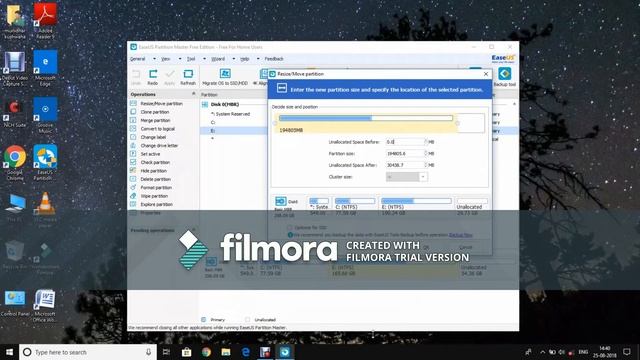Select Check partition operation

pyautogui.click(x=155, y=162)
